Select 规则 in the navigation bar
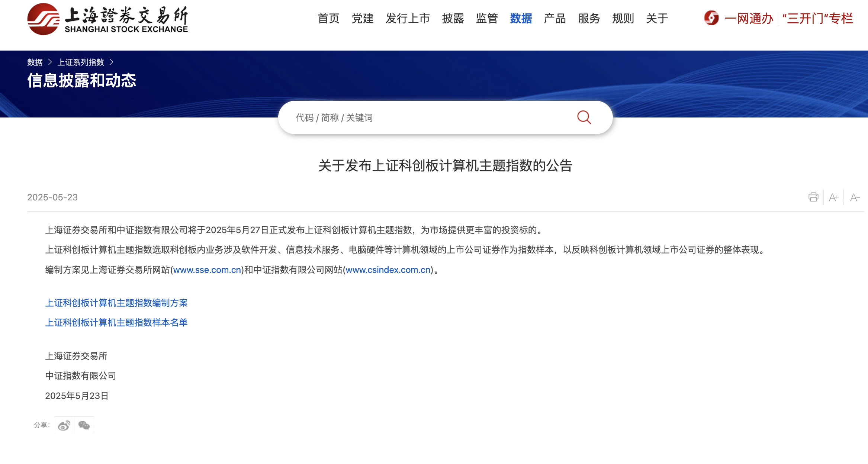This screenshot has height=464, width=868. [623, 18]
